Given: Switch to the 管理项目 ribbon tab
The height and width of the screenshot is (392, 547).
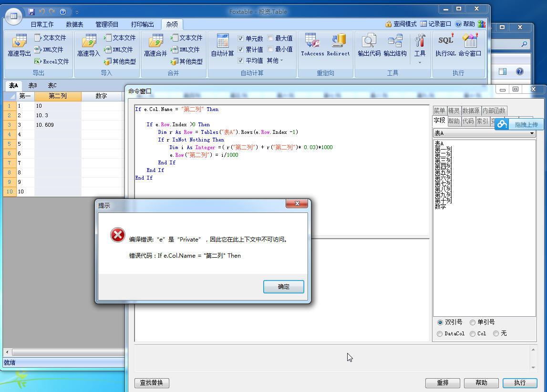Looking at the screenshot, I should (107, 24).
